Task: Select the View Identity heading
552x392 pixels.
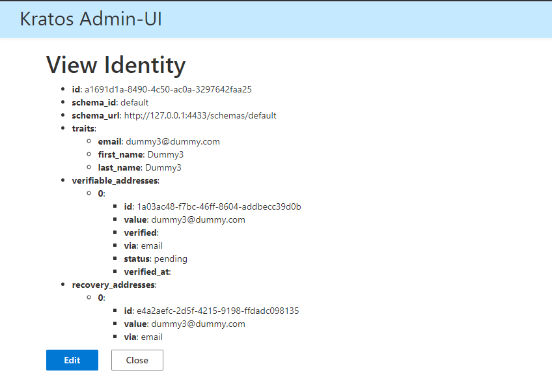Action: click(116, 65)
